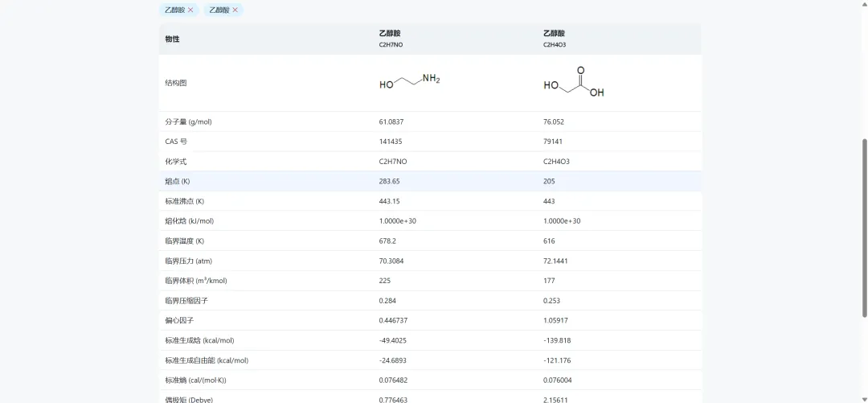The height and width of the screenshot is (403, 868).
Task: Click the 熔化焓 (kJ/mol) row label
Action: (x=190, y=221)
